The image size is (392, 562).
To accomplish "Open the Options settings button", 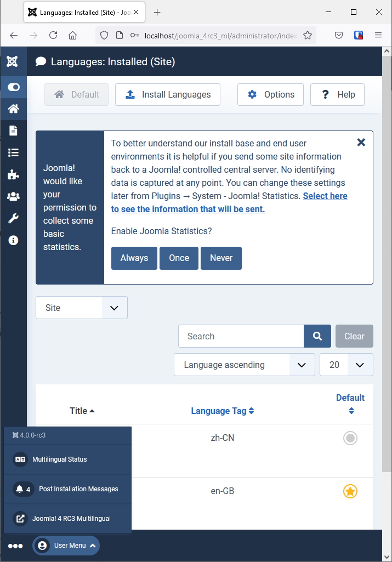I will 270,95.
